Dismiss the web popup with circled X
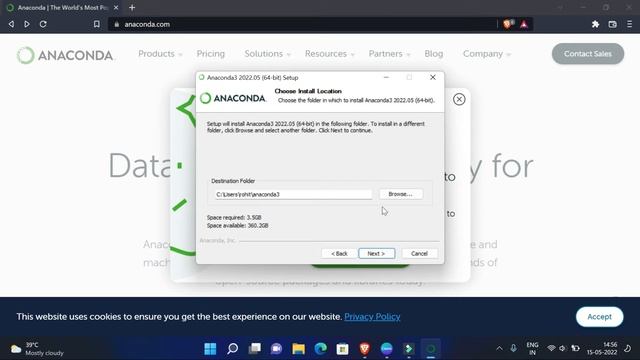Screen dimensions: 640x360 (x=459, y=99)
